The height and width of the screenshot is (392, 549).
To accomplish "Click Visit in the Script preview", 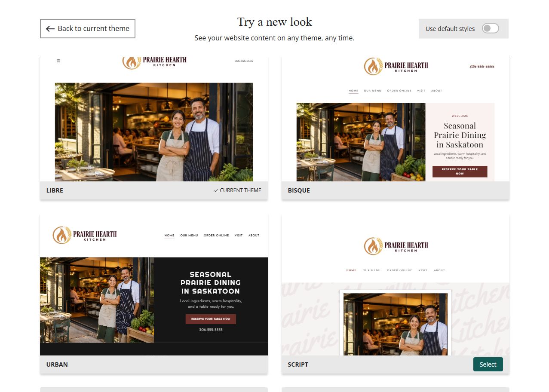I will click(x=423, y=270).
